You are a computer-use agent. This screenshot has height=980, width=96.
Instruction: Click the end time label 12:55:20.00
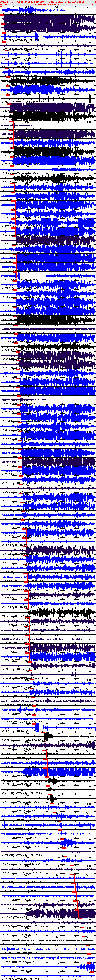tap(91, 5)
